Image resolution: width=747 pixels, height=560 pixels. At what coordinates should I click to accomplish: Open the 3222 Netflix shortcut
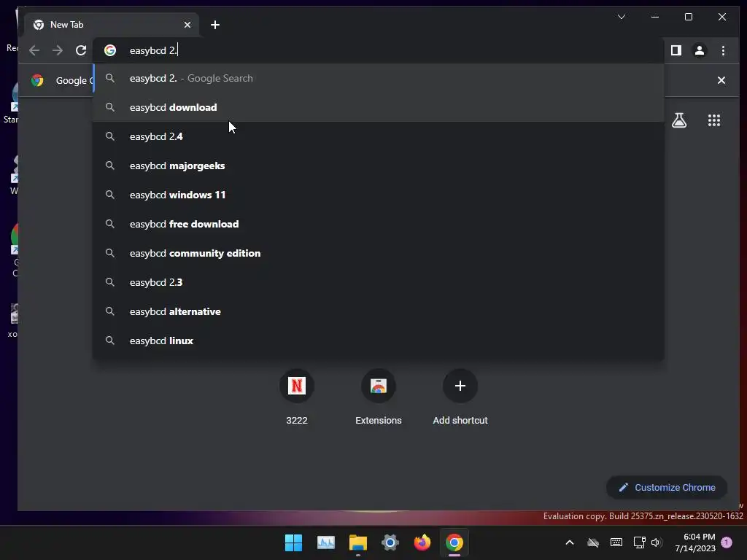(297, 397)
